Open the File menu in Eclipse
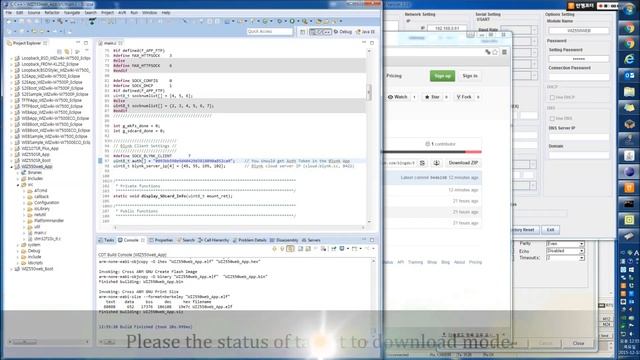Image resolution: width=640 pixels, height=360 pixels. pyautogui.click(x=9, y=13)
